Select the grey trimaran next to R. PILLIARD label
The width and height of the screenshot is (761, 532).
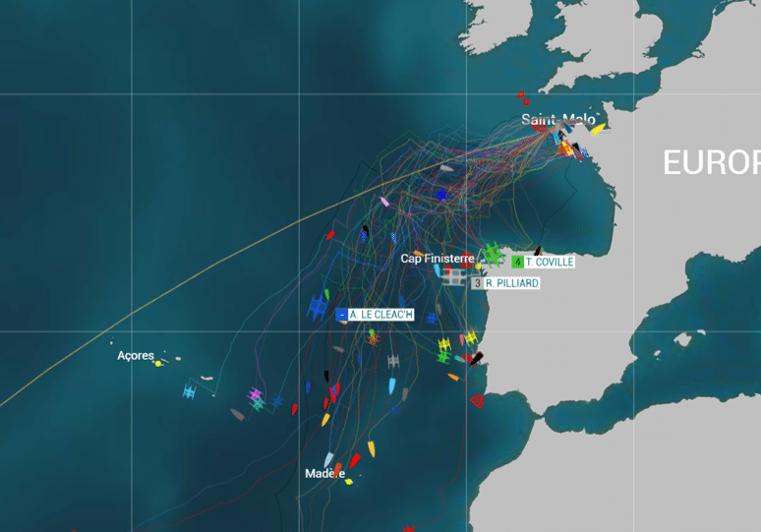[454, 277]
